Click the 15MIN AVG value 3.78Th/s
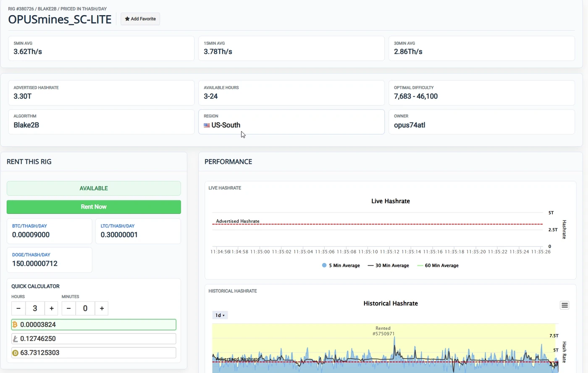Screen dimensions: 588x373 point(218,52)
